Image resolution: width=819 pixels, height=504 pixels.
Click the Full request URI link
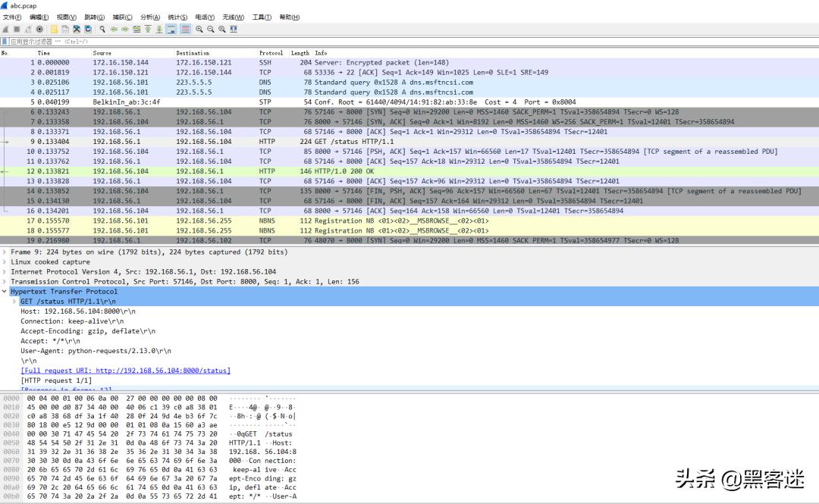[125, 371]
